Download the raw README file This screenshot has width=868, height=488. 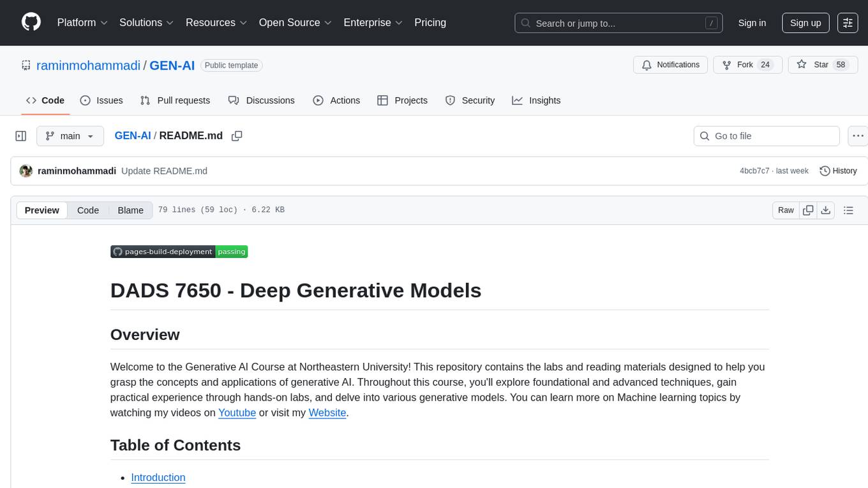825,210
